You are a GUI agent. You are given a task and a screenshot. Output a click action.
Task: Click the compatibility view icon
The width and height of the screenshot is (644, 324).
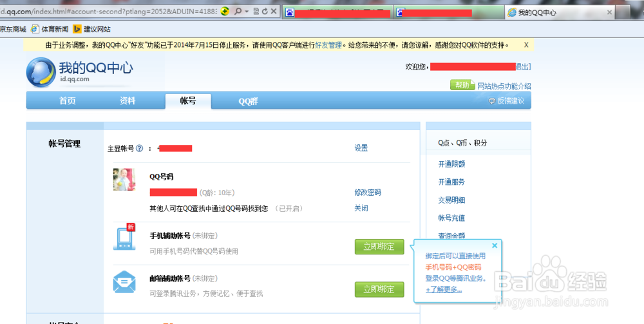256,12
